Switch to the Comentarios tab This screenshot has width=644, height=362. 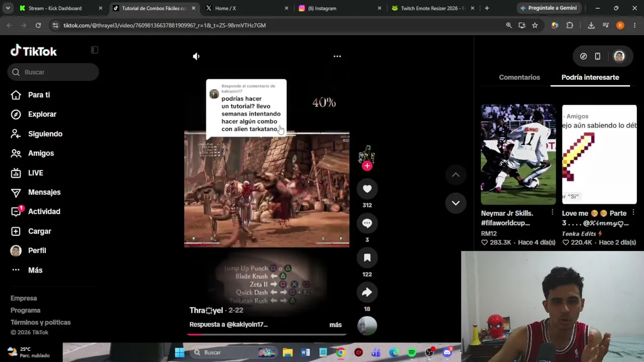[x=519, y=77]
